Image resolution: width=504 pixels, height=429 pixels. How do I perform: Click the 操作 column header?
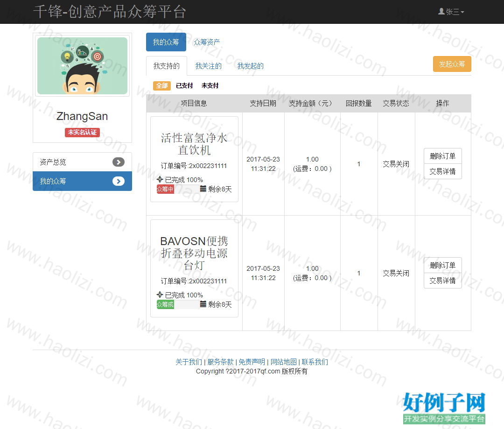(442, 103)
